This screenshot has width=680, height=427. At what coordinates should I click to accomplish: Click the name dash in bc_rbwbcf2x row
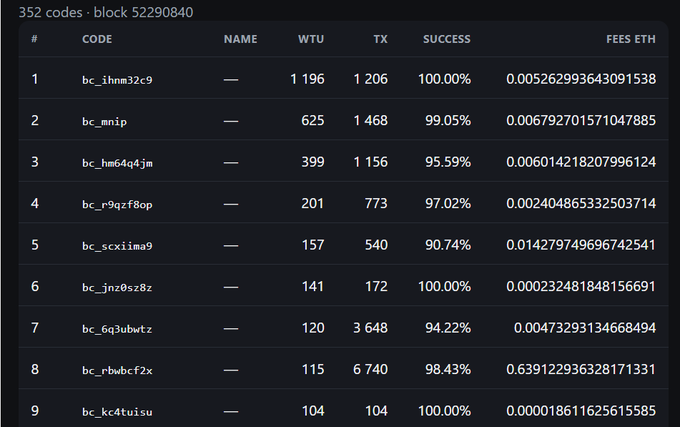tap(231, 370)
